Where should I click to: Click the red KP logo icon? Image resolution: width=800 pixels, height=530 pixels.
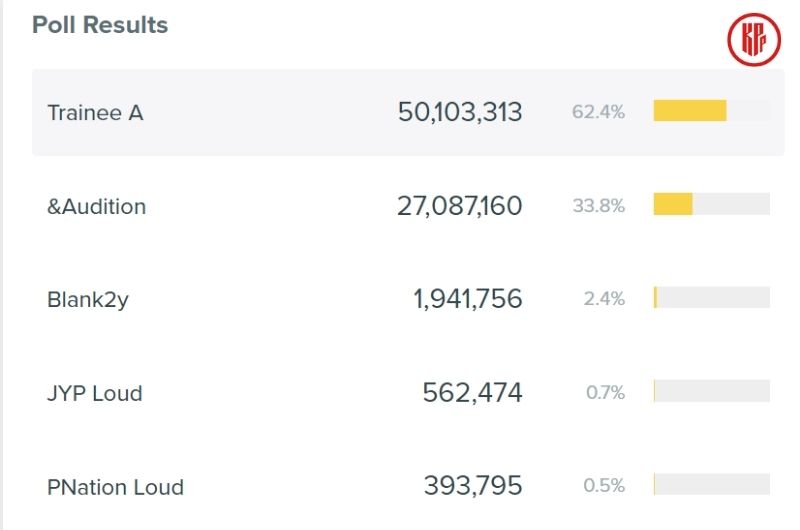click(x=754, y=40)
